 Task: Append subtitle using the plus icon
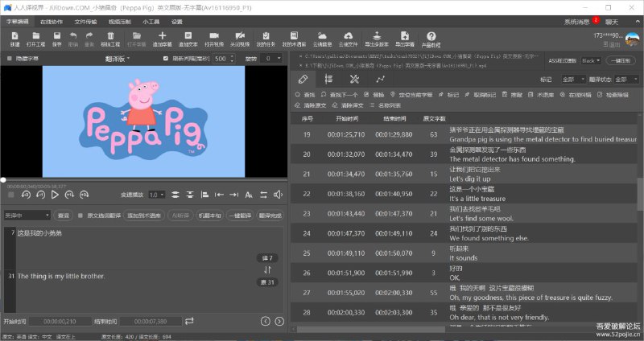[163, 39]
